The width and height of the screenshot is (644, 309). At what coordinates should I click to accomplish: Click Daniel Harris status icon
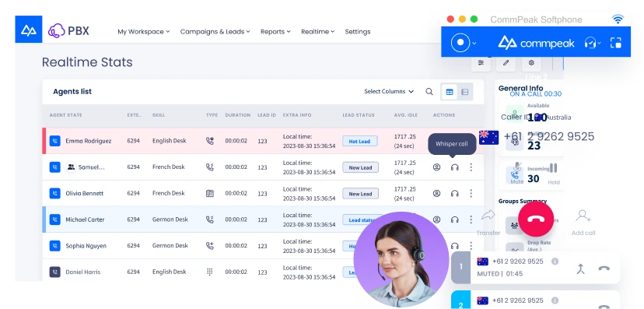click(55, 272)
